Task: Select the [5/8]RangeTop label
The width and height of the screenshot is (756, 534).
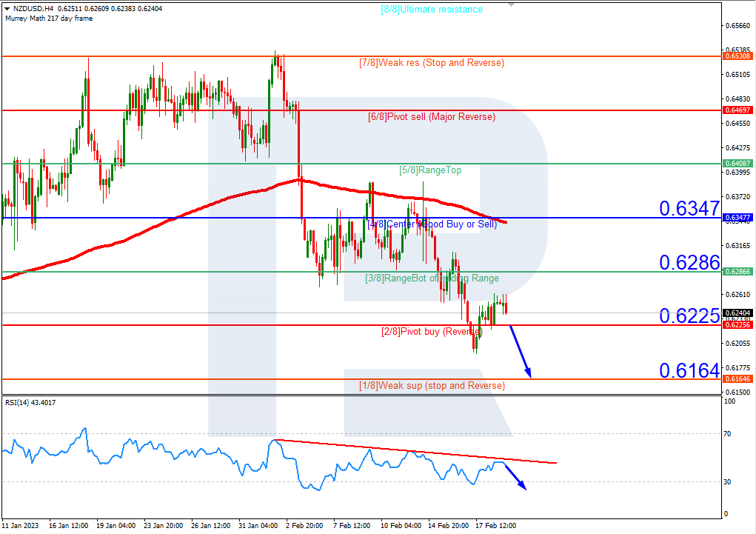Action: 430,170
